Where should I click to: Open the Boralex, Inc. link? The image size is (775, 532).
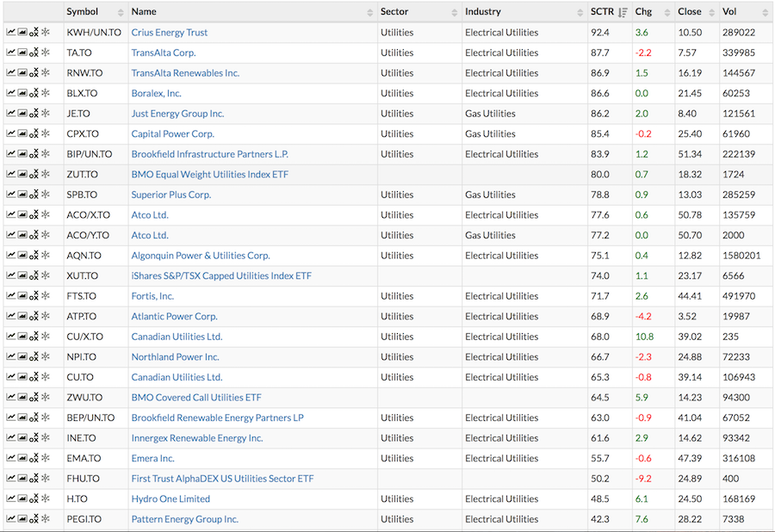pos(156,93)
